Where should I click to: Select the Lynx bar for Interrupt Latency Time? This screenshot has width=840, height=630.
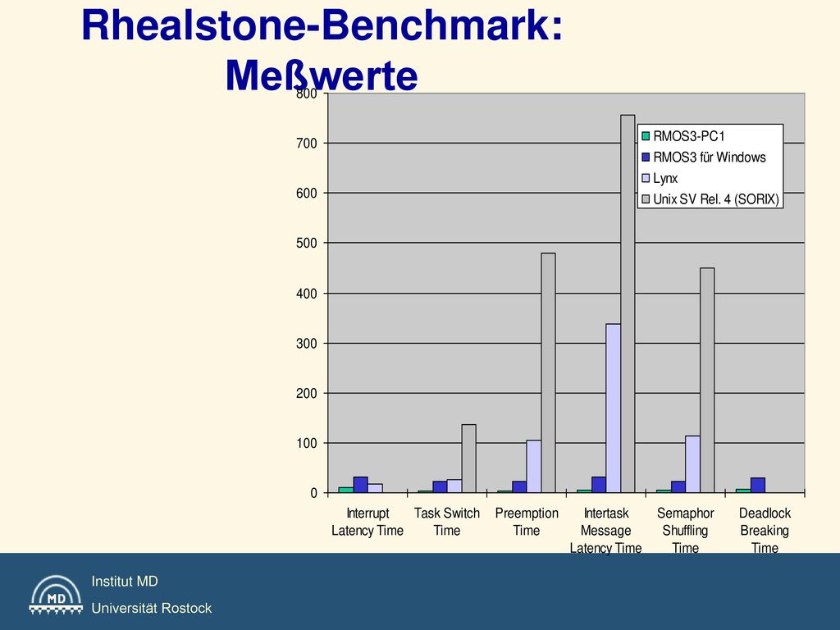click(375, 489)
